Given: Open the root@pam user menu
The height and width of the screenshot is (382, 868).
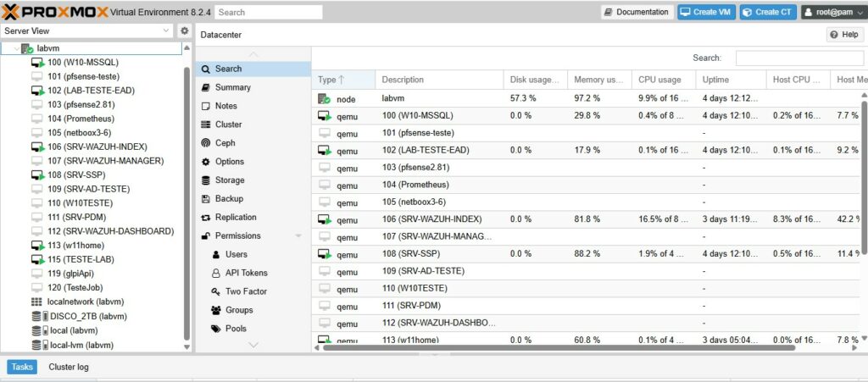Looking at the screenshot, I should [x=834, y=12].
